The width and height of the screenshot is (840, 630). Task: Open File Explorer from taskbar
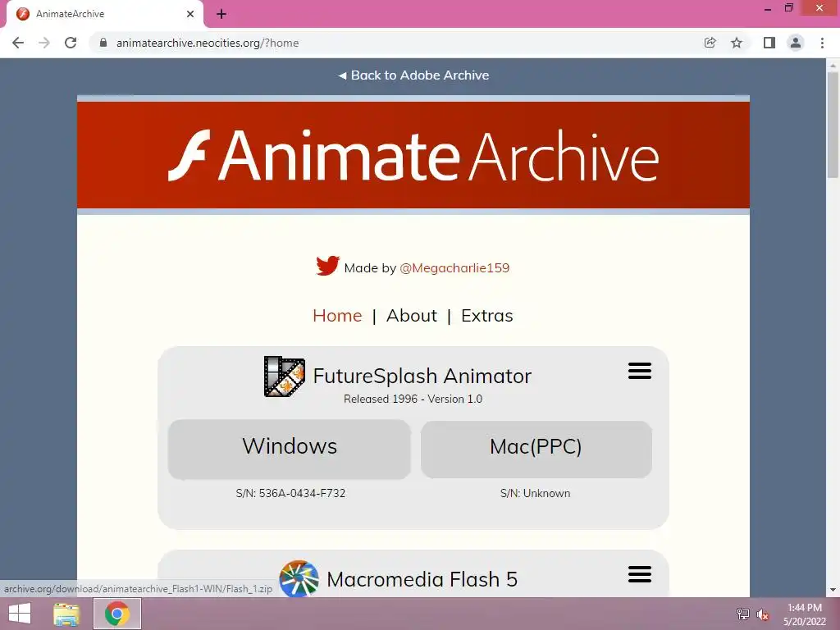66,614
